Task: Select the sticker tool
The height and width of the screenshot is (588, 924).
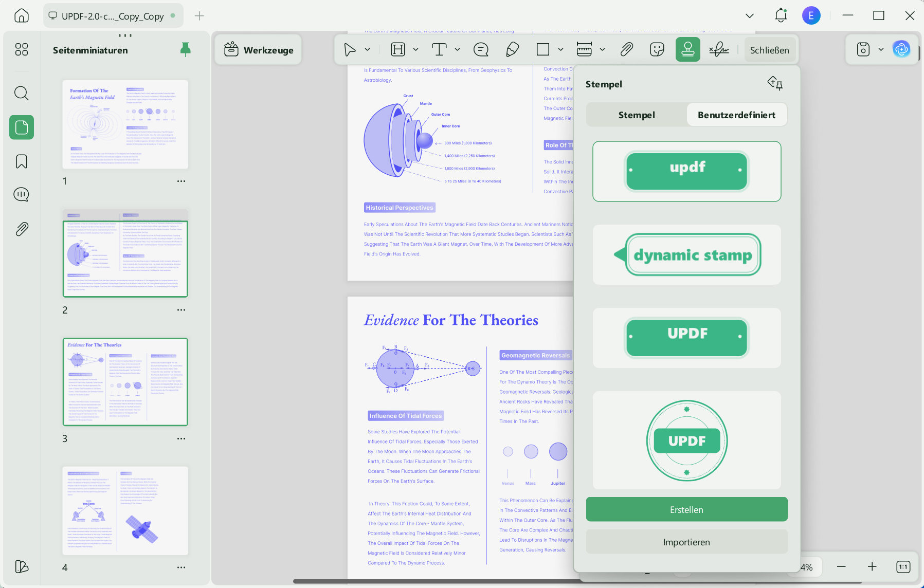Action: (657, 49)
